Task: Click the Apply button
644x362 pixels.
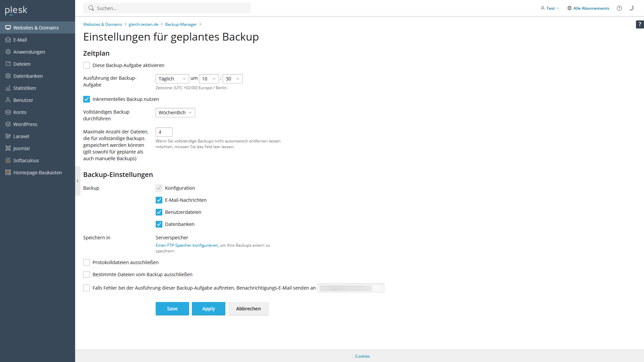Action: [208, 308]
